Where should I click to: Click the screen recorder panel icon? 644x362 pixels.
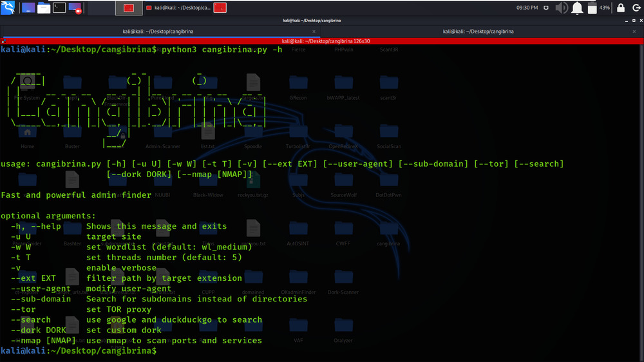coord(75,8)
